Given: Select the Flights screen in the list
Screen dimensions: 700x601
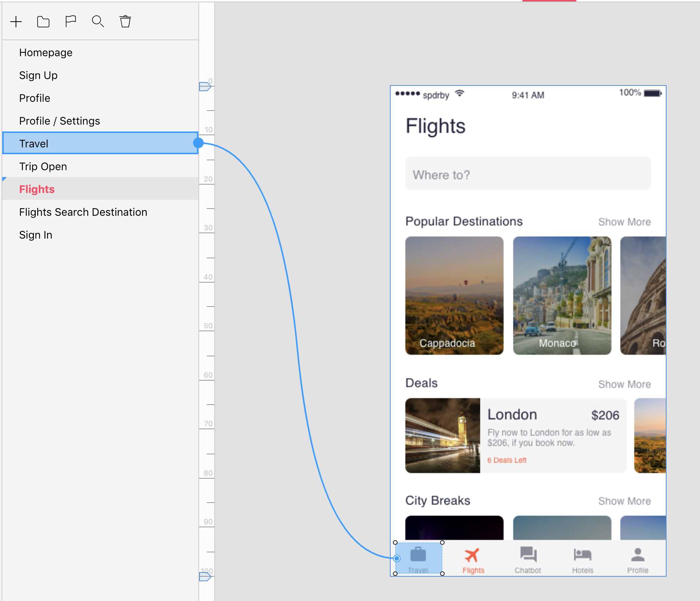Looking at the screenshot, I should (100, 189).
